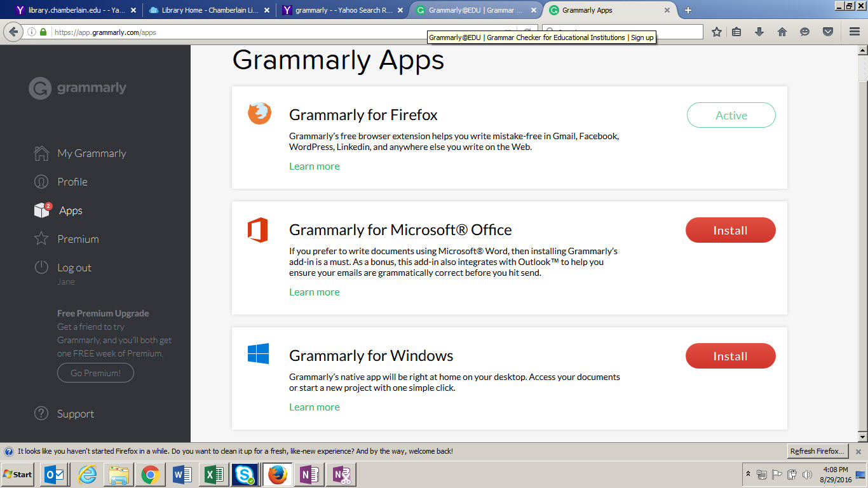Open Support question mark icon
Viewport: 868px width, 488px height.
point(41,414)
